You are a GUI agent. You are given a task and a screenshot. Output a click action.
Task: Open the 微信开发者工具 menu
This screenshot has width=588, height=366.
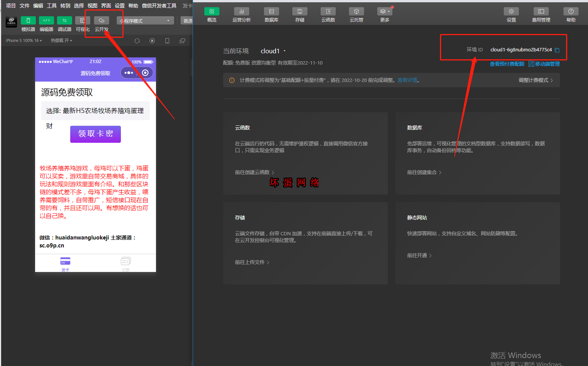click(x=159, y=6)
